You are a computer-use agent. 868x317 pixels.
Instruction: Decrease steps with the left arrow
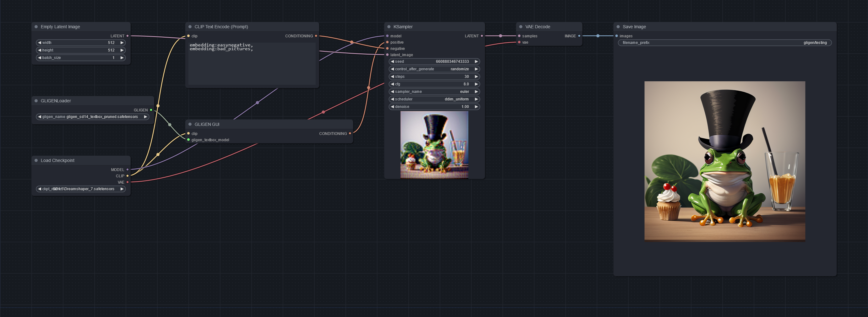(x=392, y=77)
